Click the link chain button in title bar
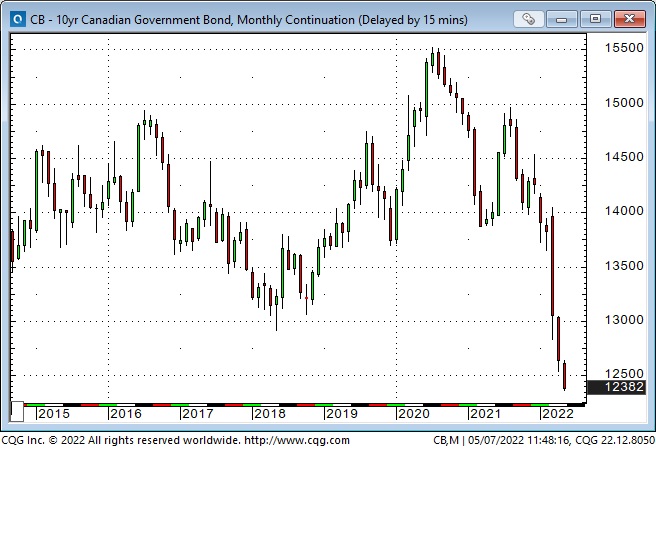 (528, 19)
